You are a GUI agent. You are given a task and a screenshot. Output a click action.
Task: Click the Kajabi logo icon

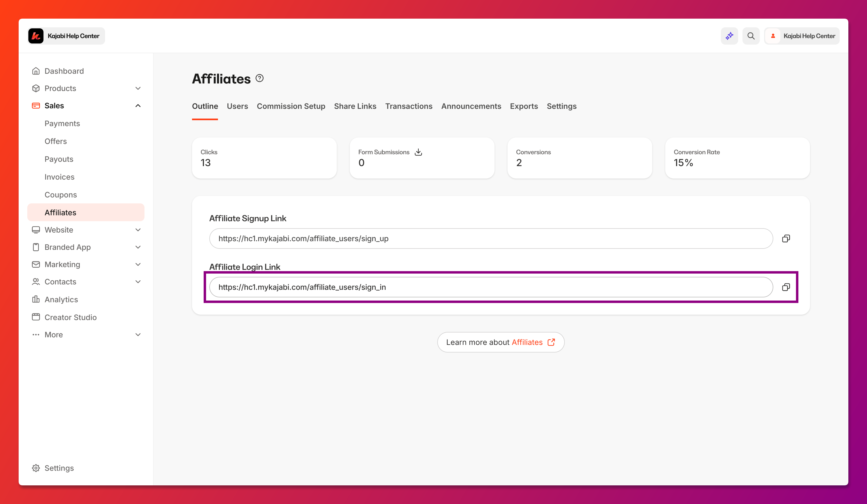pyautogui.click(x=36, y=36)
